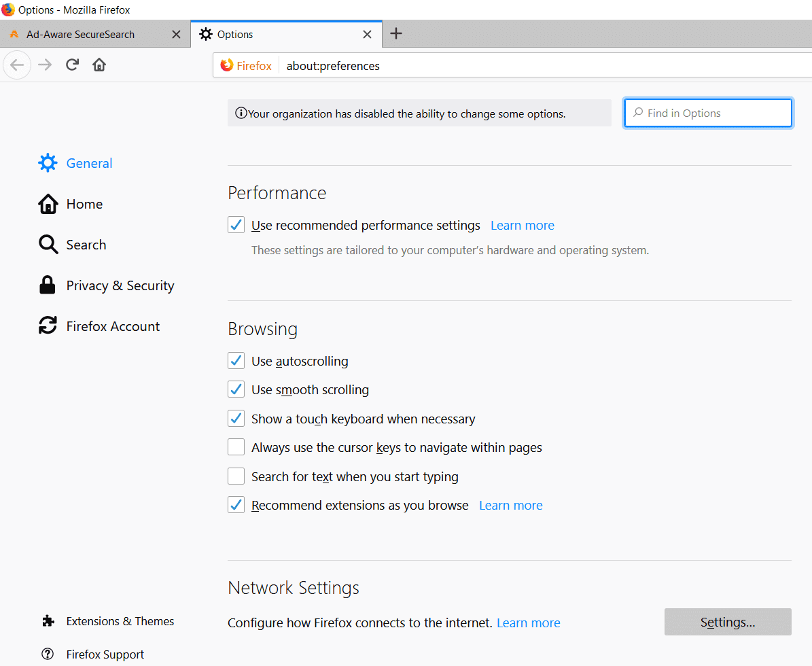Open a new tab with plus button

pyautogui.click(x=396, y=34)
